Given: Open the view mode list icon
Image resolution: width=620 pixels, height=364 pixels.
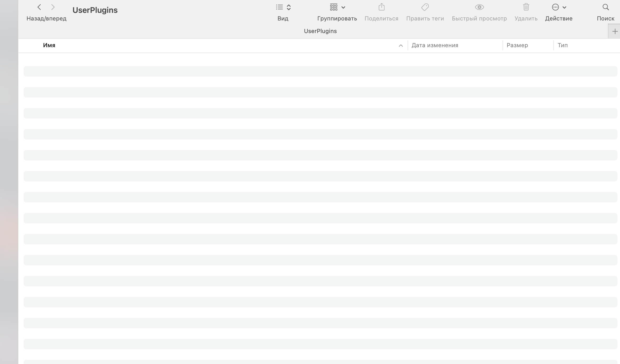Looking at the screenshot, I should [x=280, y=7].
